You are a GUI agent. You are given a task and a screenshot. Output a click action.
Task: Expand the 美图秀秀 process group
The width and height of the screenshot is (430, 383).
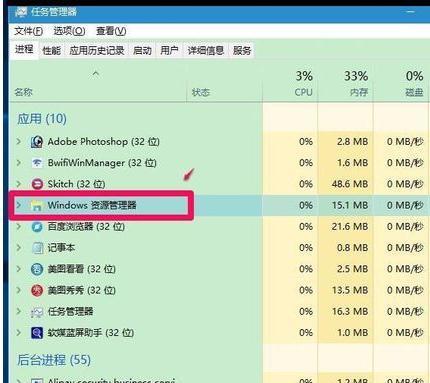19,290
